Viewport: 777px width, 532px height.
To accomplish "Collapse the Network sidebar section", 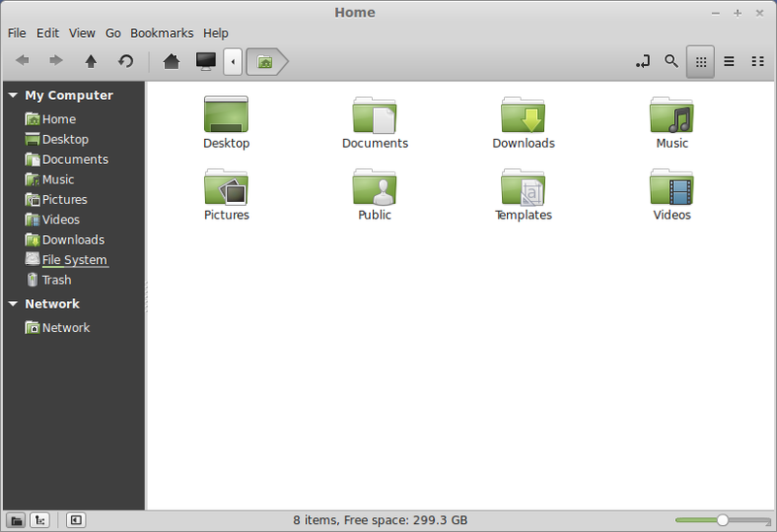I will coord(13,304).
